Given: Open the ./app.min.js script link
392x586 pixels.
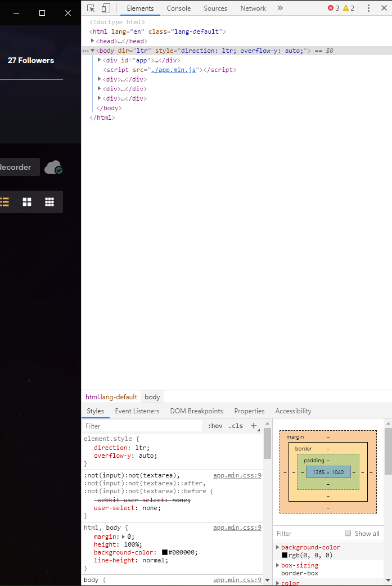Looking at the screenshot, I should [173, 70].
